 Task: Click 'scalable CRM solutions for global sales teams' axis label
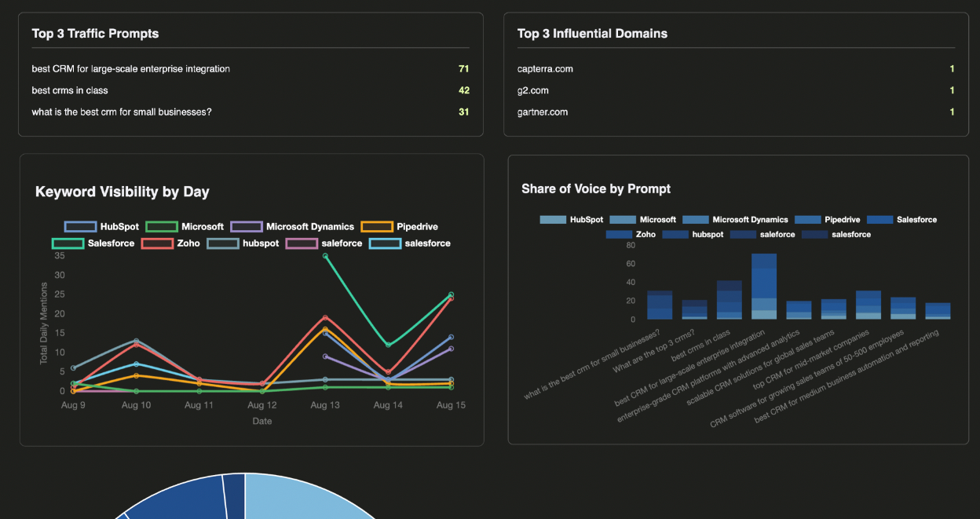click(x=760, y=367)
